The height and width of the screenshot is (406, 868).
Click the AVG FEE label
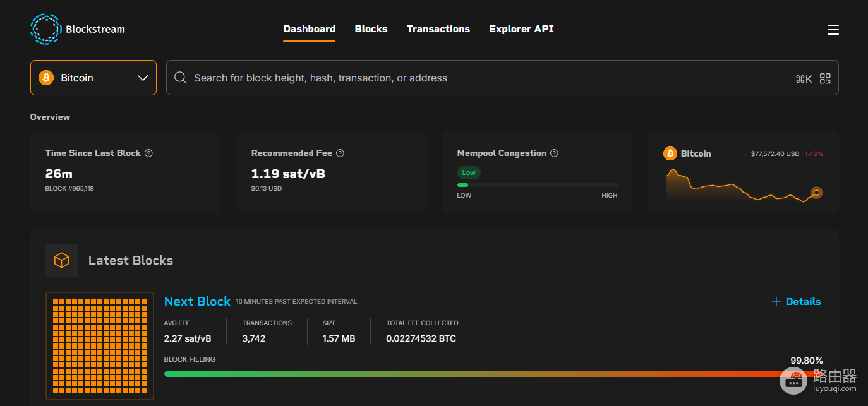[177, 323]
